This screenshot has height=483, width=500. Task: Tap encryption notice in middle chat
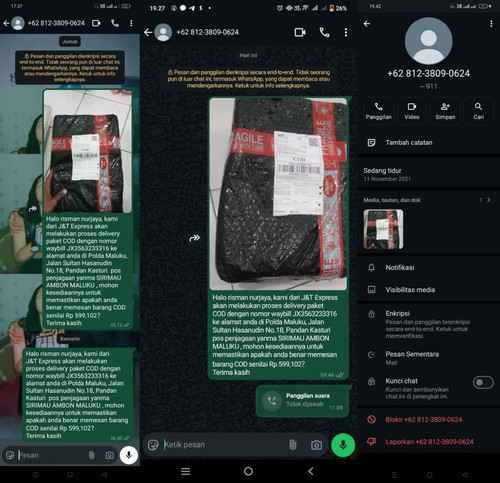click(x=248, y=79)
